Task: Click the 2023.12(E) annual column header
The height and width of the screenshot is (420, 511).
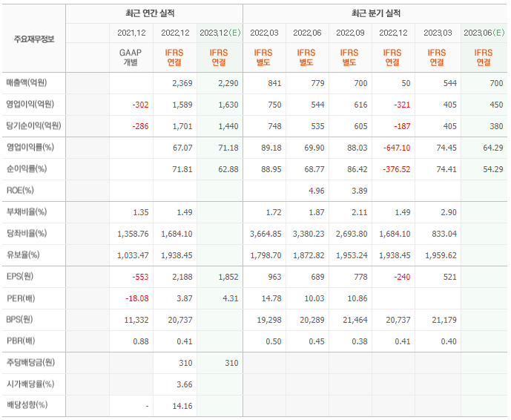Action: tap(220, 33)
